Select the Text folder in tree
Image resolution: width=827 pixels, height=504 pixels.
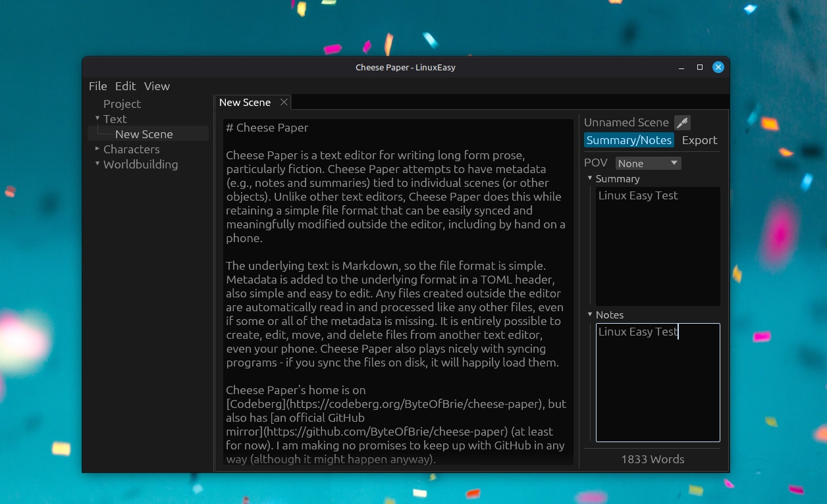point(115,119)
